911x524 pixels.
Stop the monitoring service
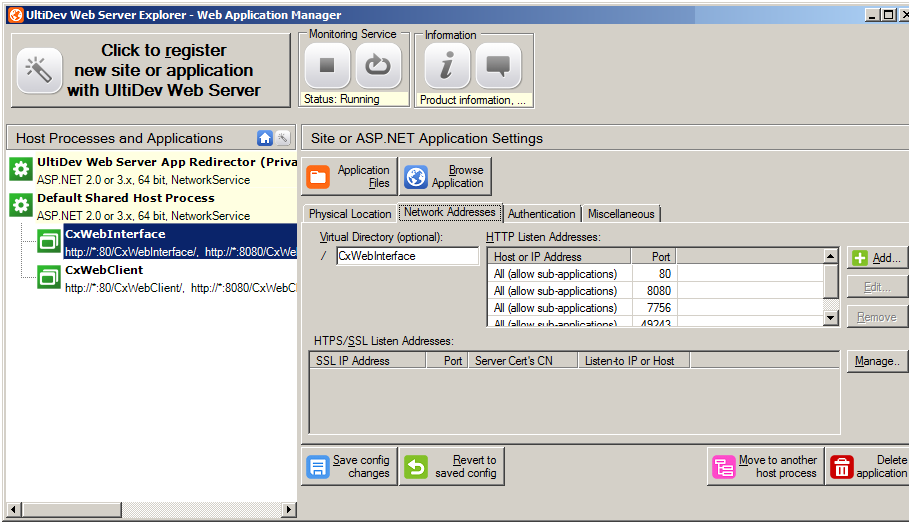coord(327,66)
